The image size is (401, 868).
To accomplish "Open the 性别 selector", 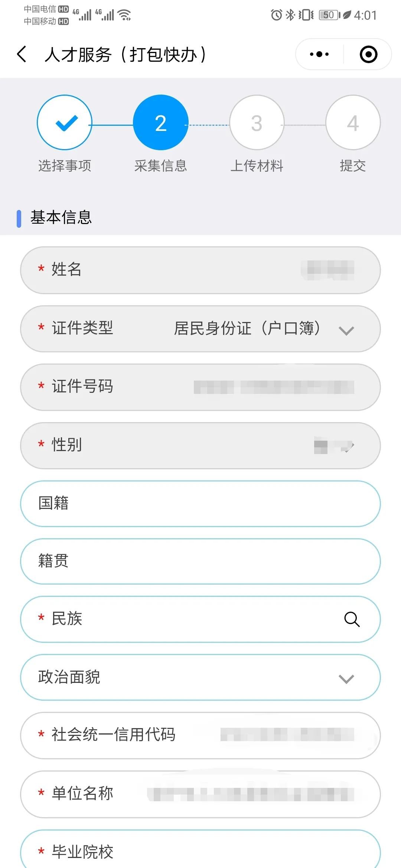I will tap(200, 445).
